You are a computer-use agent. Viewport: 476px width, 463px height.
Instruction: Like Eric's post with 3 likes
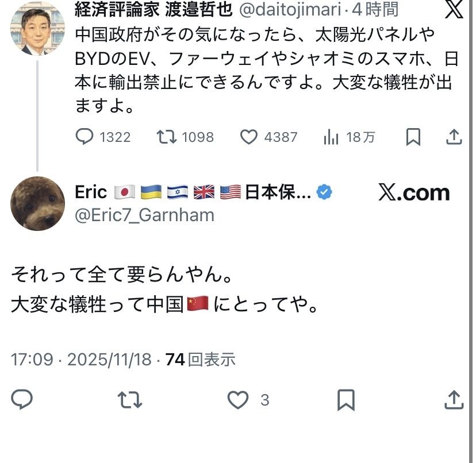(x=238, y=399)
